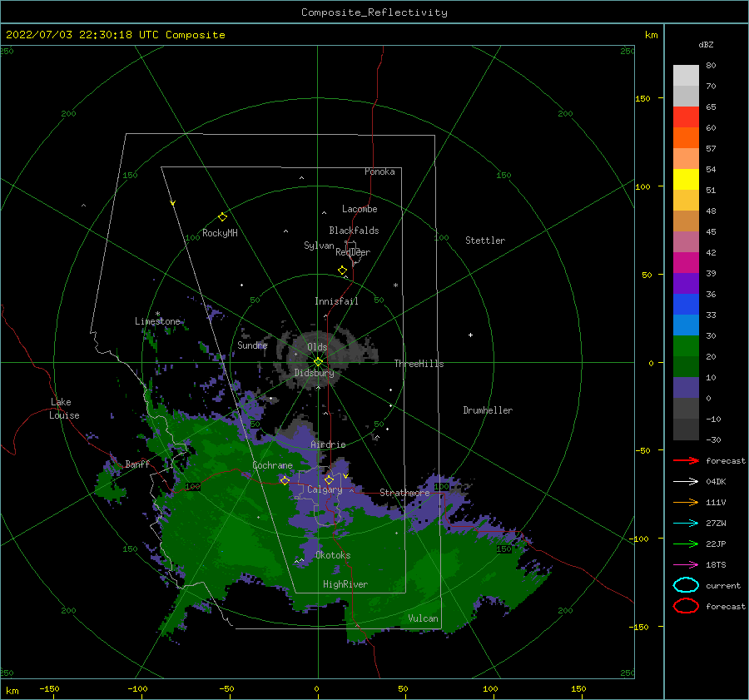Select the magenta 39-42 dBZ color band
The width and height of the screenshot is (749, 700).
(686, 262)
